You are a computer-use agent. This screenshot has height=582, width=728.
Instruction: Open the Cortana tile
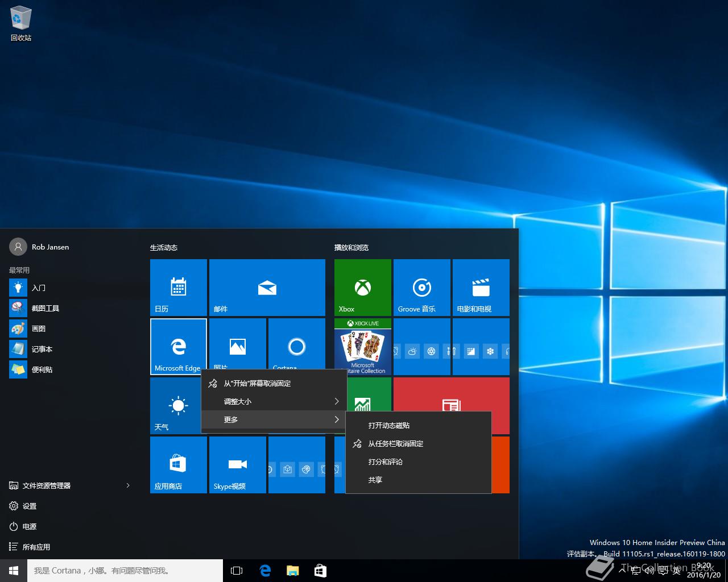[x=297, y=344]
